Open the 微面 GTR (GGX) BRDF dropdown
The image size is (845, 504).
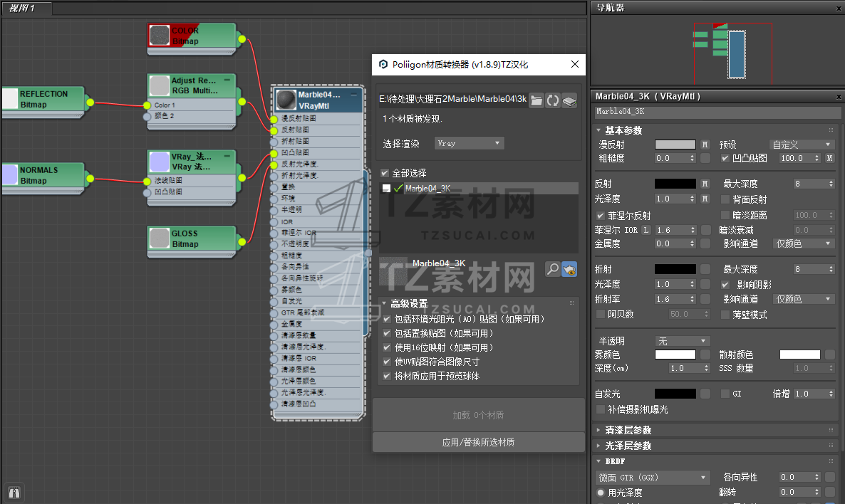click(x=653, y=477)
